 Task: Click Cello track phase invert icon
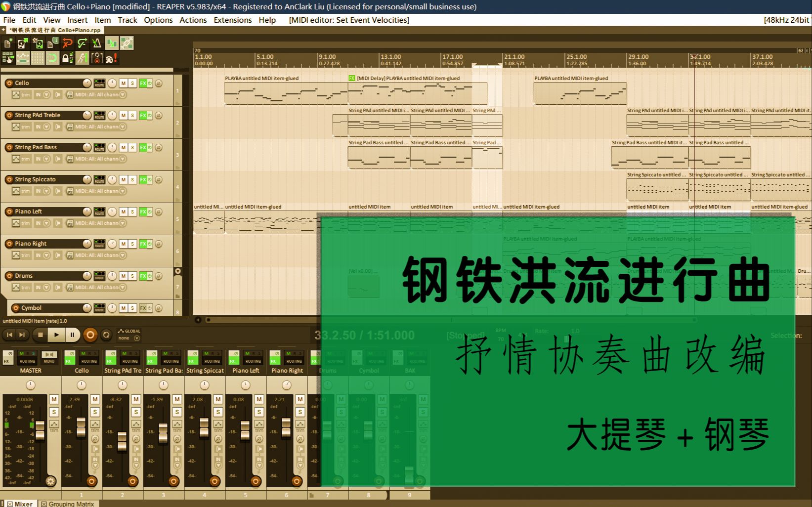point(159,83)
